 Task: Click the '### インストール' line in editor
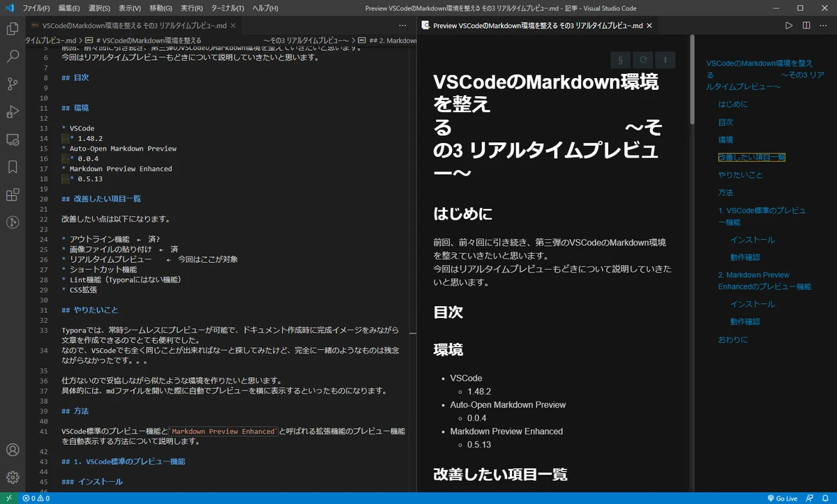[x=92, y=482]
